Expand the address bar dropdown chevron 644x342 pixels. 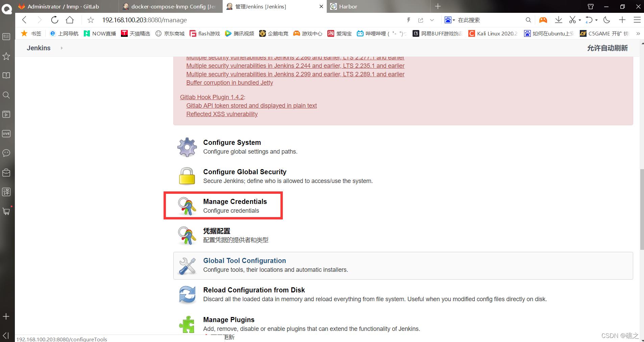[x=432, y=20]
